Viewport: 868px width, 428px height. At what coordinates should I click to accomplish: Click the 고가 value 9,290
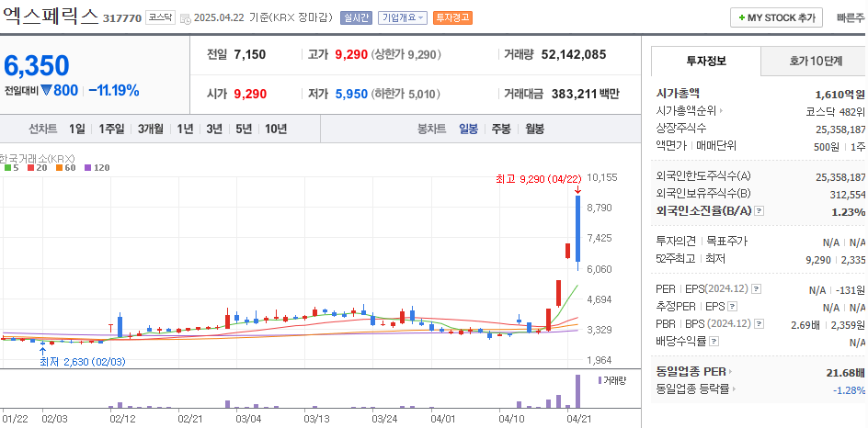[351, 55]
